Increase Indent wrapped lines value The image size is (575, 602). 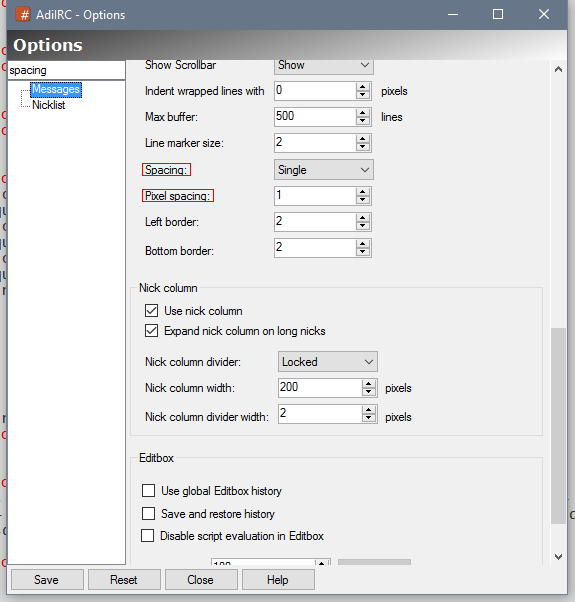tap(362, 87)
